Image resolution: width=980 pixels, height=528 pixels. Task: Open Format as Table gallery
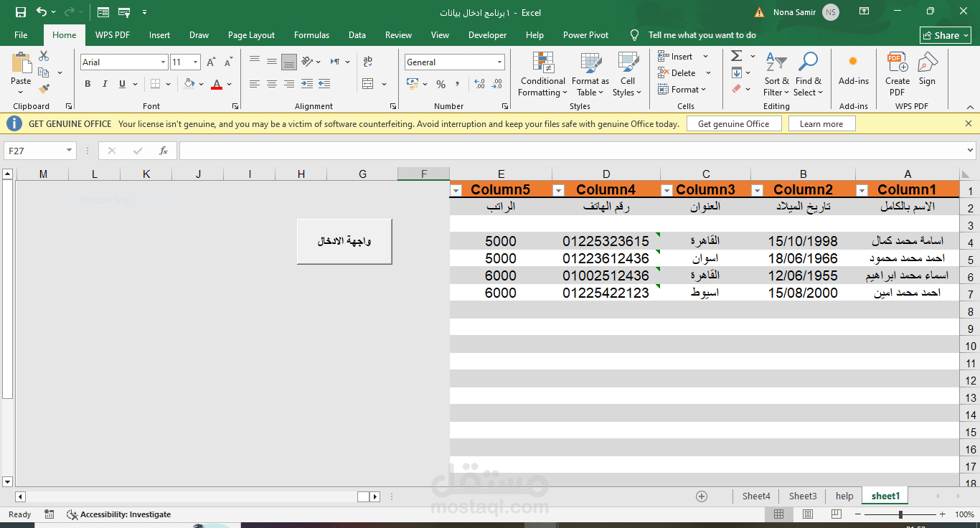590,74
